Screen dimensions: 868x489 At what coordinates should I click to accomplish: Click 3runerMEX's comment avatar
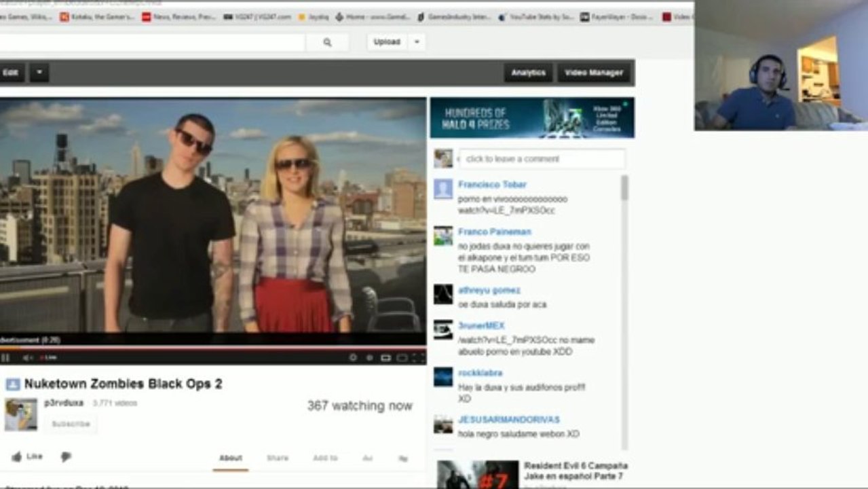(443, 329)
